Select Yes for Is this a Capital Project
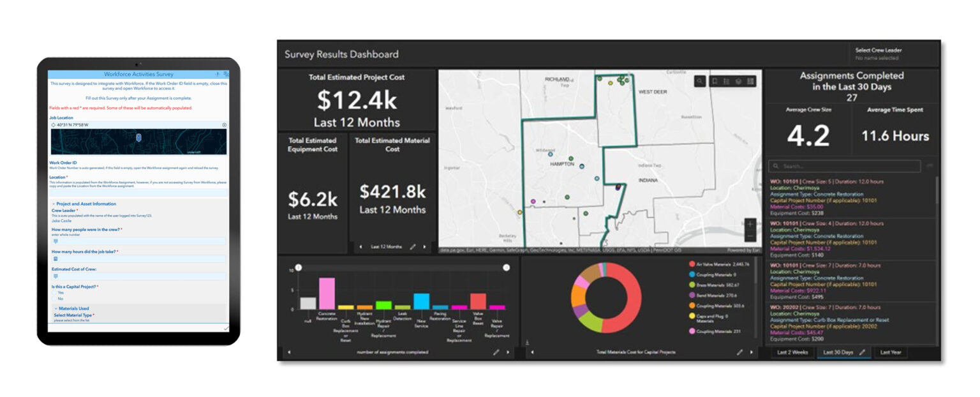Image resolution: width=980 pixels, height=397 pixels. tap(54, 292)
